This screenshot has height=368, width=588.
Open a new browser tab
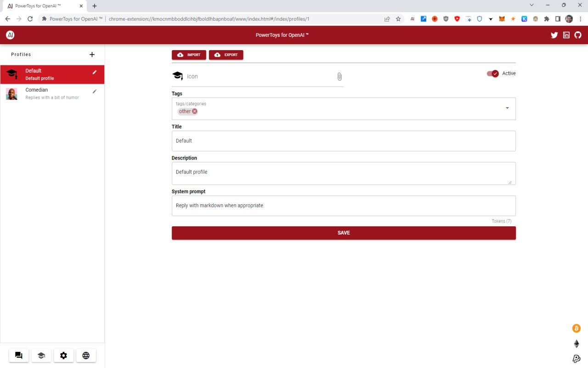(95, 6)
